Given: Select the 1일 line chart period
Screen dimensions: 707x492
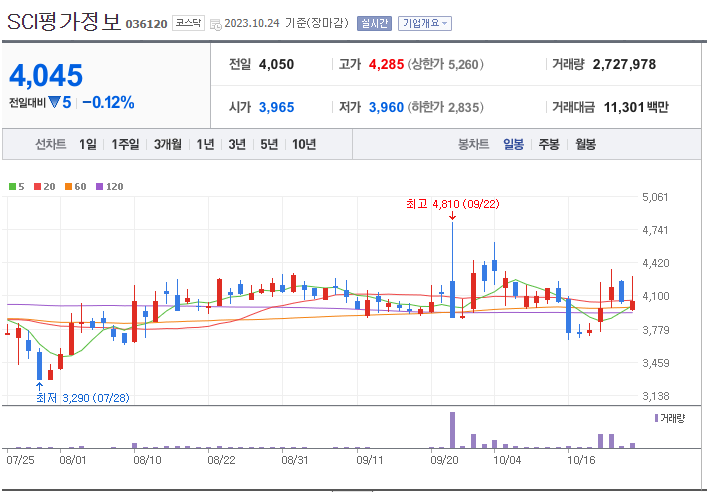Looking at the screenshot, I should 88,144.
